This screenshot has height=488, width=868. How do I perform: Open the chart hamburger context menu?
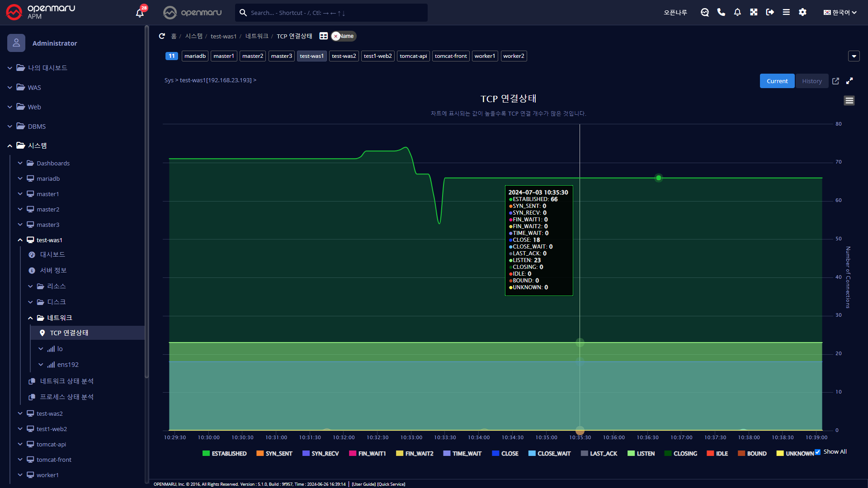click(x=849, y=100)
